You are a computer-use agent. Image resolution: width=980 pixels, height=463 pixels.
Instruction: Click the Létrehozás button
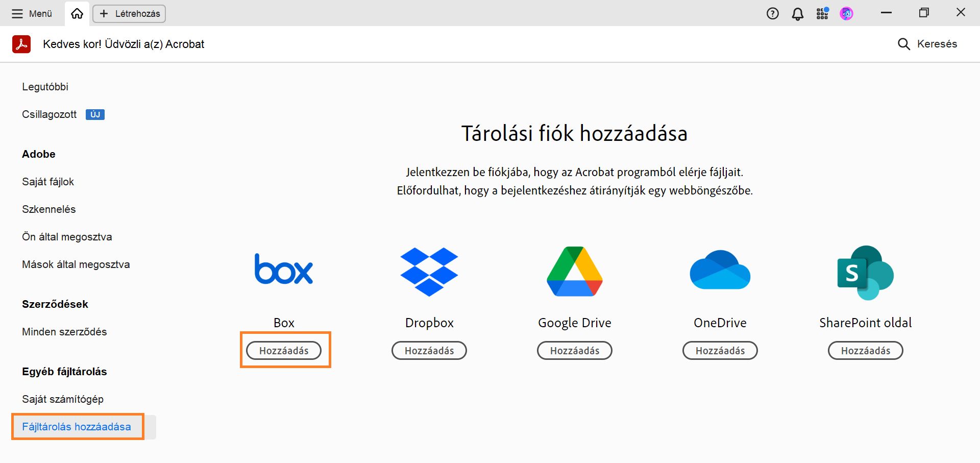point(129,14)
